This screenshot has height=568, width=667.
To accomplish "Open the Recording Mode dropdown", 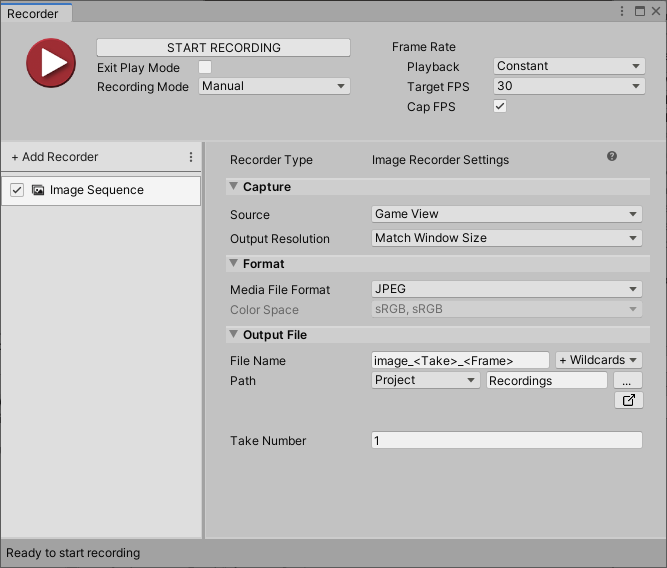I will point(273,86).
